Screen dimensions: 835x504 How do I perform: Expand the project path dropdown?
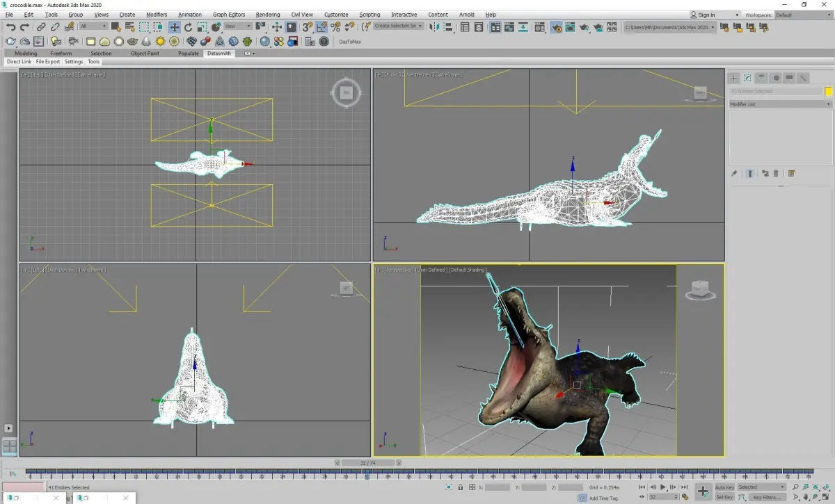713,27
